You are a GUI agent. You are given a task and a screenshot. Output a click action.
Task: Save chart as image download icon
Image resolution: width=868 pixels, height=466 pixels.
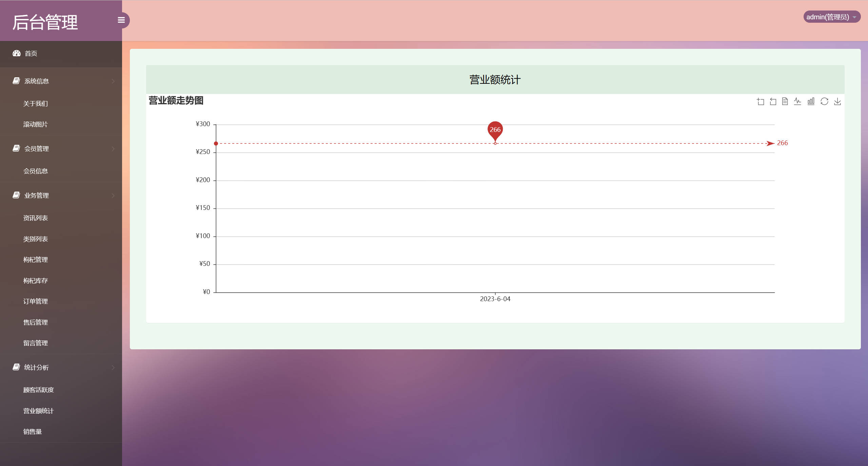tap(837, 101)
